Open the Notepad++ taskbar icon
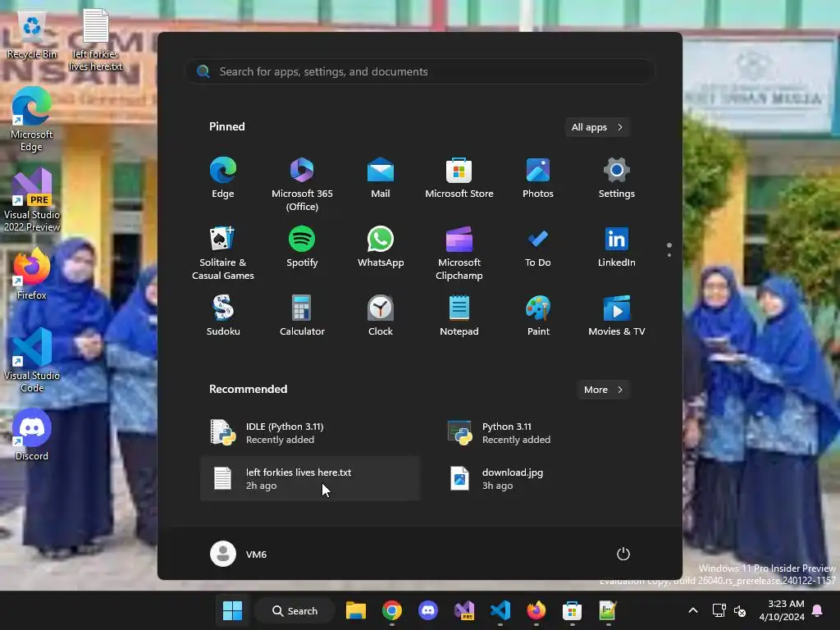840x630 pixels. (x=608, y=610)
